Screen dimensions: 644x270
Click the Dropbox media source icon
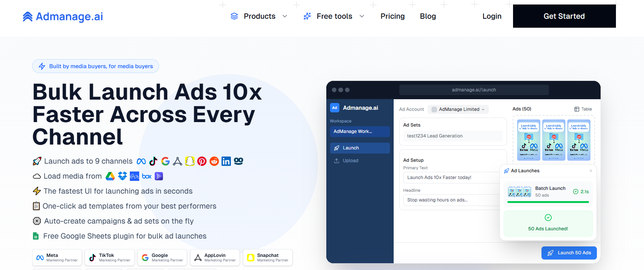pos(122,176)
